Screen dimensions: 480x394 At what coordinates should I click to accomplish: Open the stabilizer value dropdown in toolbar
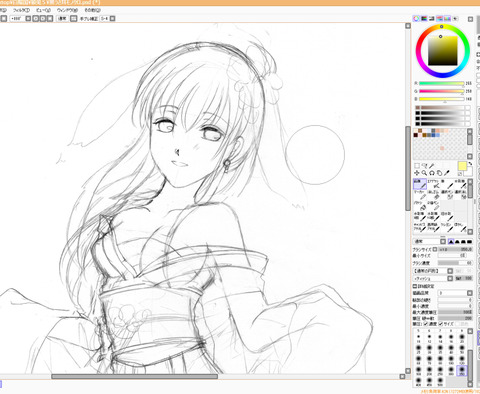113,19
